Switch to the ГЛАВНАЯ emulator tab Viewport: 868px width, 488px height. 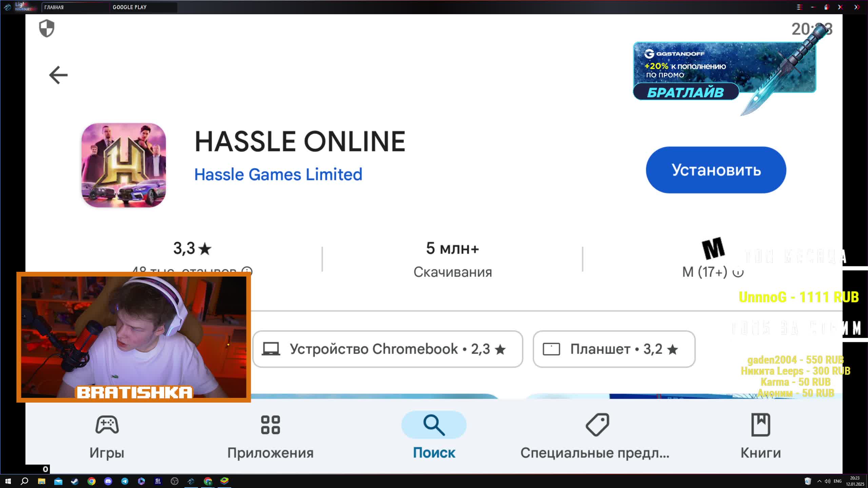75,7
